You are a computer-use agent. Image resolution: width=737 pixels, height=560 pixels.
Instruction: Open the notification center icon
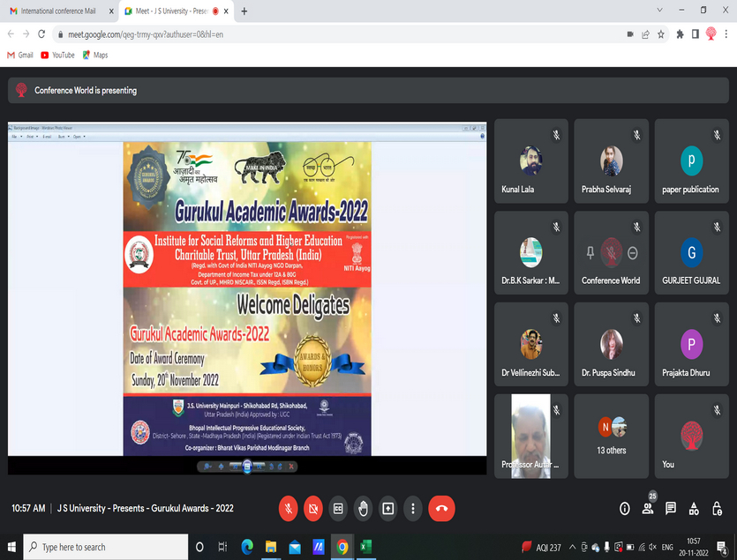(x=722, y=548)
